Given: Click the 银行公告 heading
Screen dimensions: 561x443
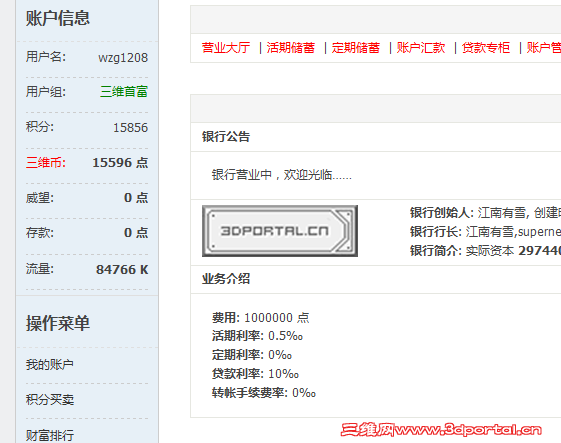Looking at the screenshot, I should click(x=226, y=137).
